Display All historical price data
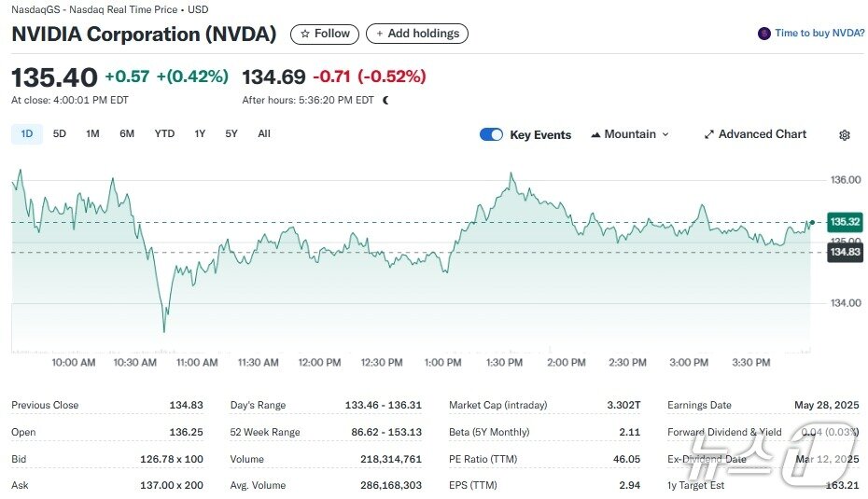Image resolution: width=868 pixels, height=499 pixels. pos(264,133)
